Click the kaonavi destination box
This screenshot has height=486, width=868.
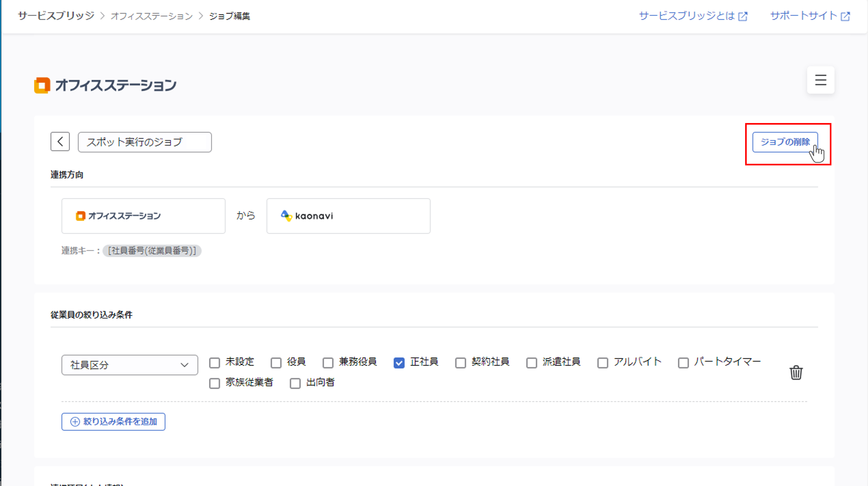[x=349, y=216]
